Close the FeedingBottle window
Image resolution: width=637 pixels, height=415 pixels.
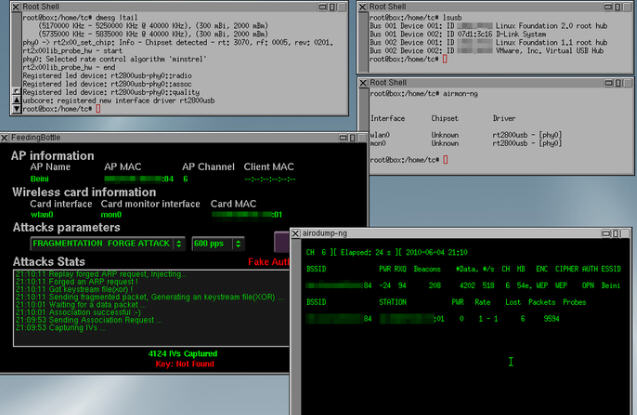point(4,138)
